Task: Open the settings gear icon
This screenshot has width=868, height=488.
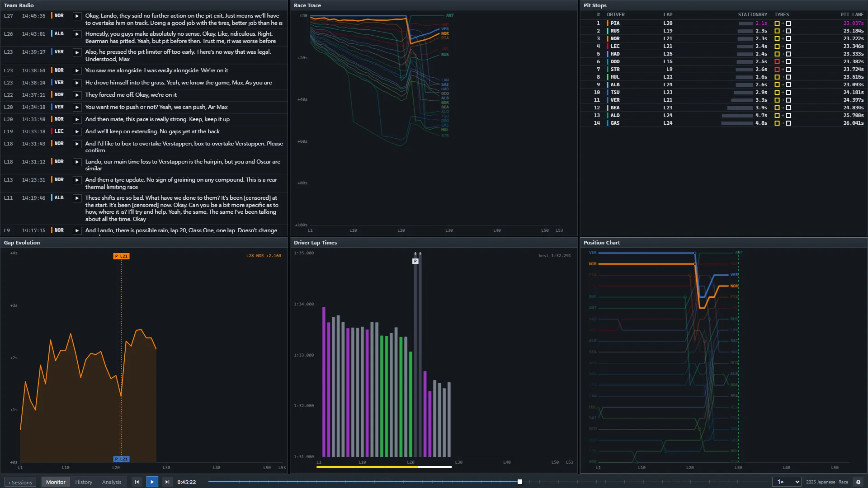Action: pos(858,482)
